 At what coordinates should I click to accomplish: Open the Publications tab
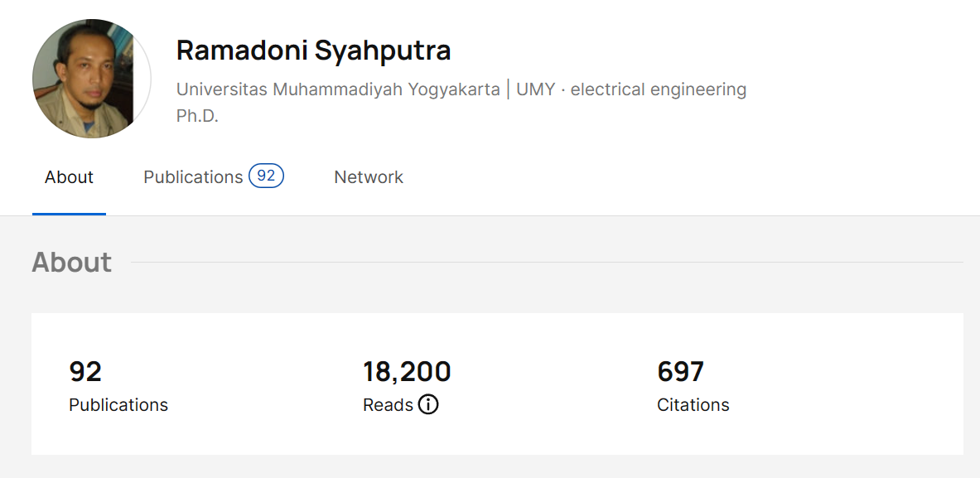(193, 177)
